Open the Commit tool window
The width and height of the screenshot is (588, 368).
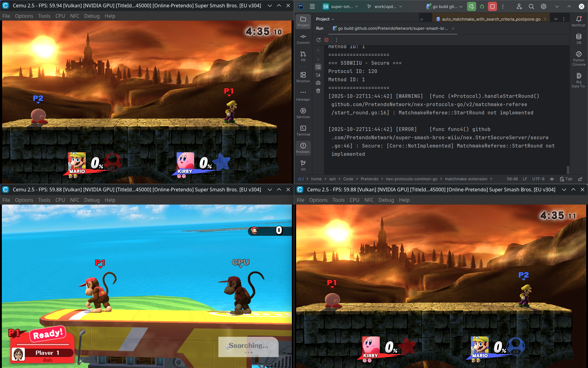pyautogui.click(x=303, y=39)
